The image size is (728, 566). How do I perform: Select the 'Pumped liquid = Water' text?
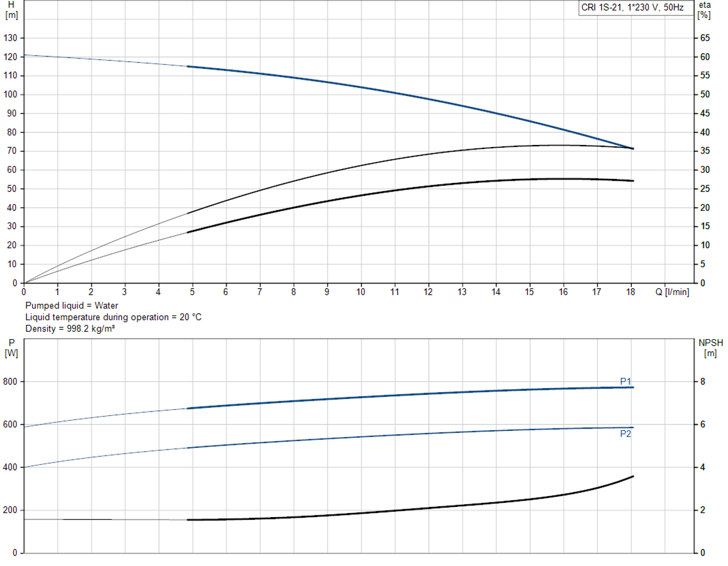click(72, 306)
